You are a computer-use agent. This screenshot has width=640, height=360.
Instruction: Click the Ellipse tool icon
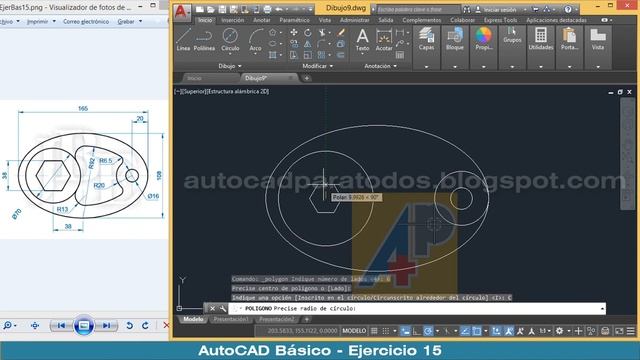[x=273, y=44]
